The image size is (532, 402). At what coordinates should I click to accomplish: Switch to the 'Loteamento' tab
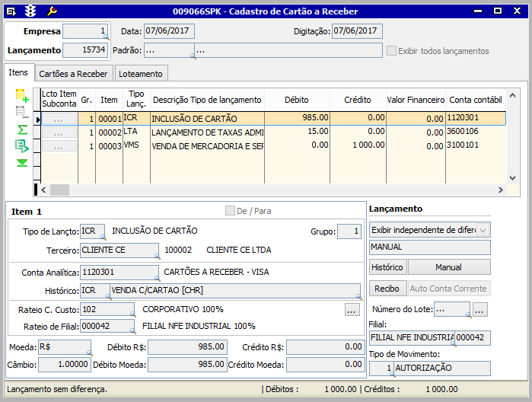coord(141,74)
